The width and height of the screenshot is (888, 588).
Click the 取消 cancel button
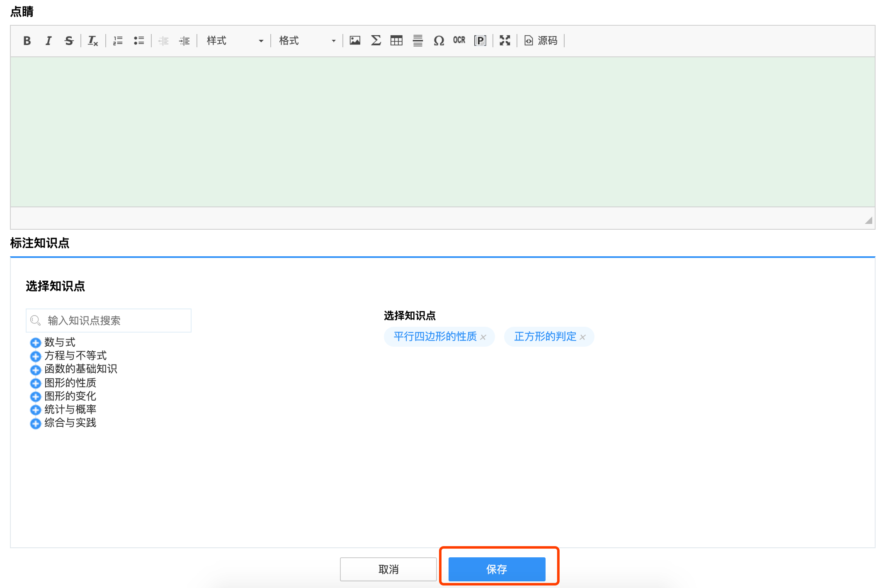(388, 569)
